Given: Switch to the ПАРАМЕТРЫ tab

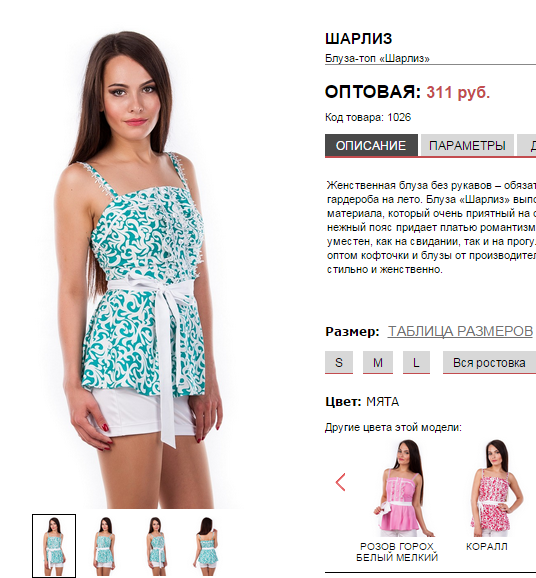Looking at the screenshot, I should [467, 146].
